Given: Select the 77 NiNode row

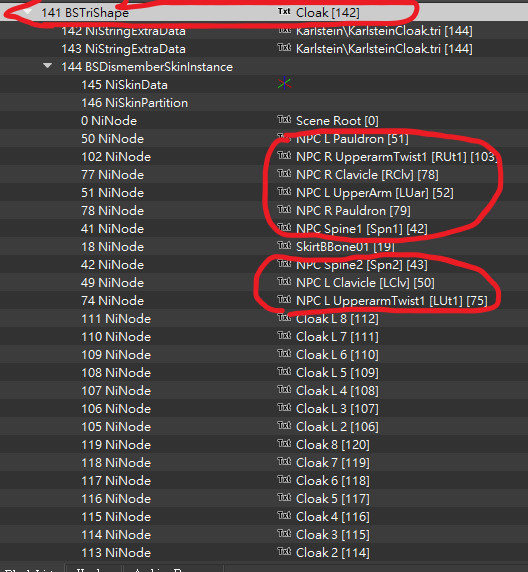Looking at the screenshot, I should [x=112, y=175].
